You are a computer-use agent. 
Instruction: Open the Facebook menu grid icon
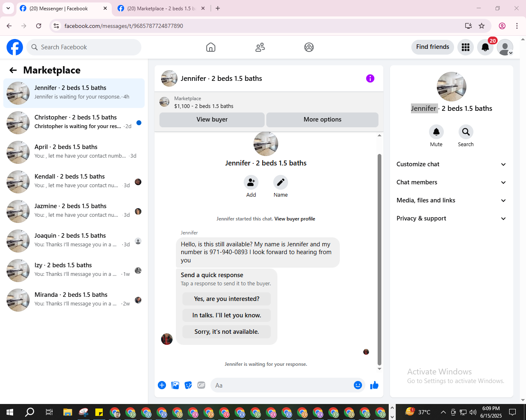click(466, 47)
